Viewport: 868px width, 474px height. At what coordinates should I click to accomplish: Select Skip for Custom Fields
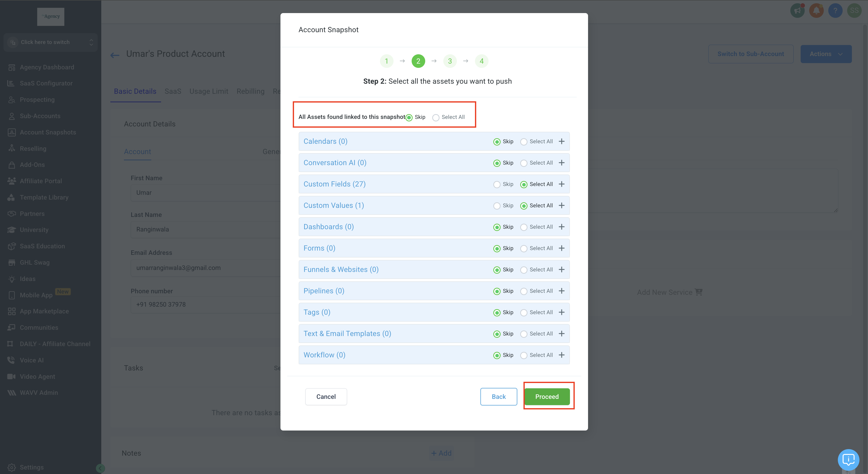point(497,184)
